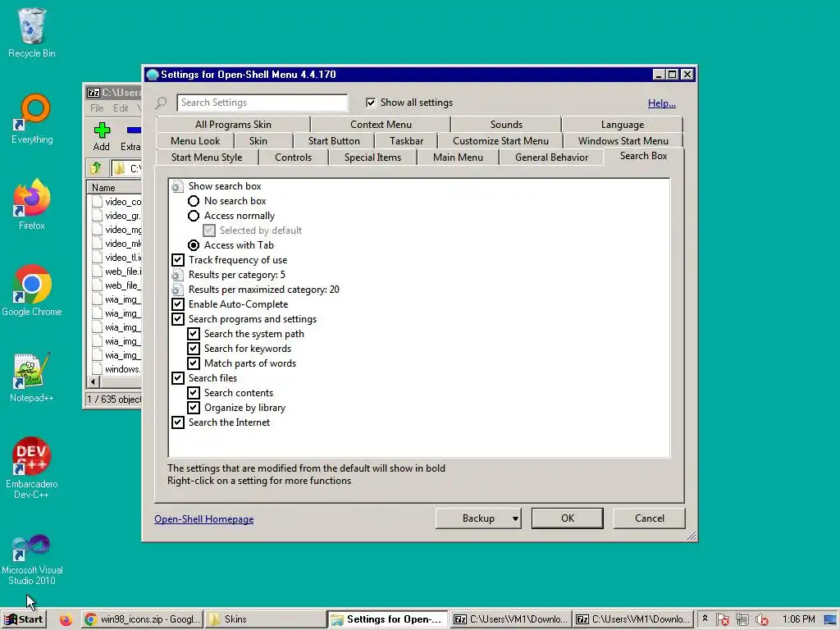Open the General Behavior tab

pyautogui.click(x=551, y=157)
